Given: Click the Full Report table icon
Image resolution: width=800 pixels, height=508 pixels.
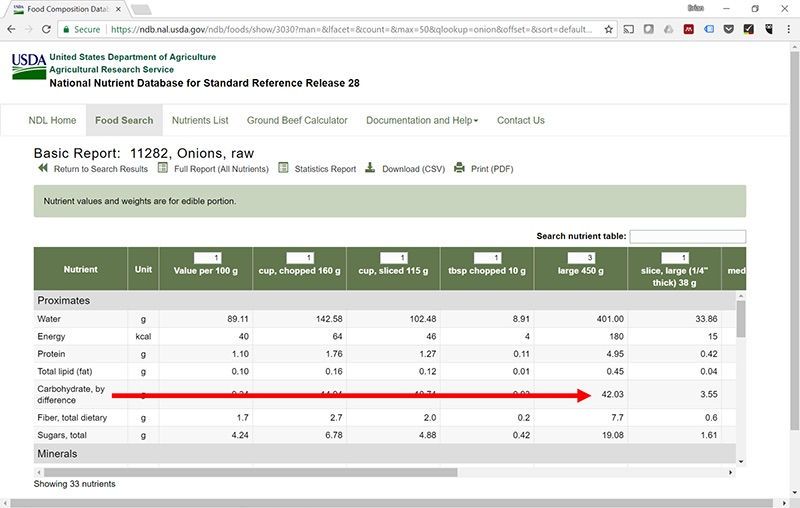Looking at the screenshot, I should tap(162, 168).
